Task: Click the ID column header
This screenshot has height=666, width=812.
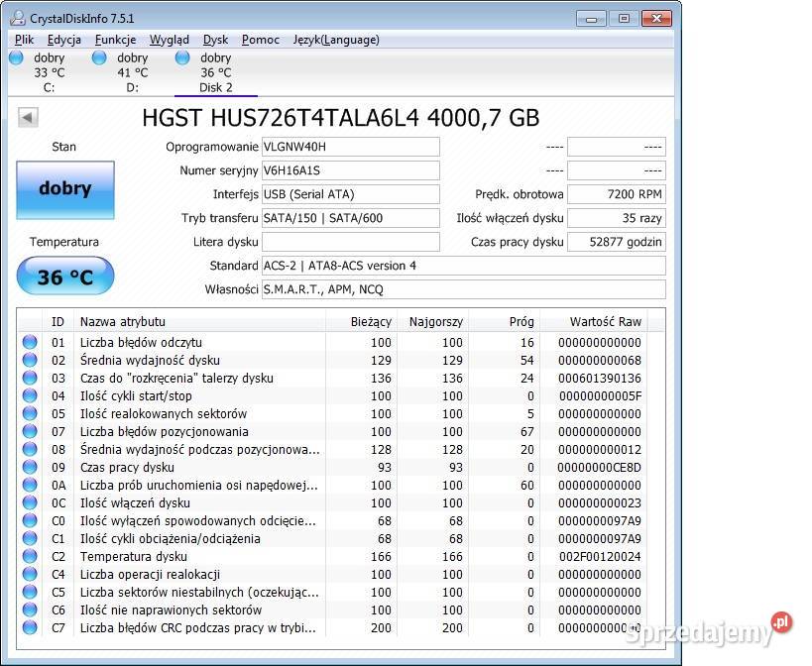Action: 58,321
